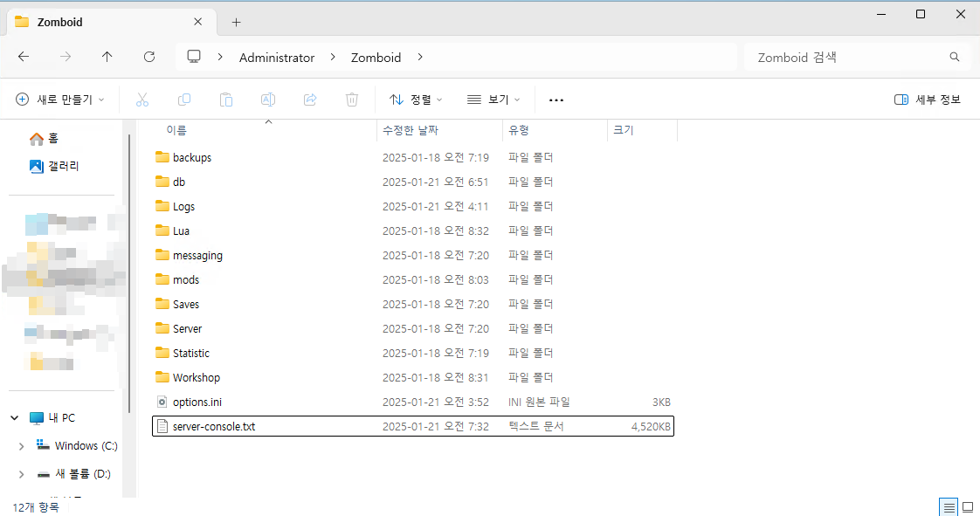Click the Administrator breadcrumb

(277, 58)
